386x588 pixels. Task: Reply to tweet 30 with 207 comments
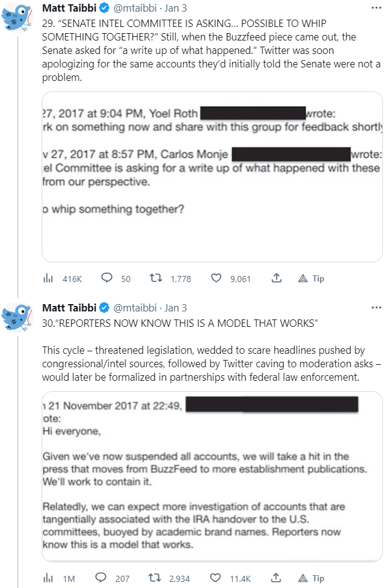click(x=102, y=578)
